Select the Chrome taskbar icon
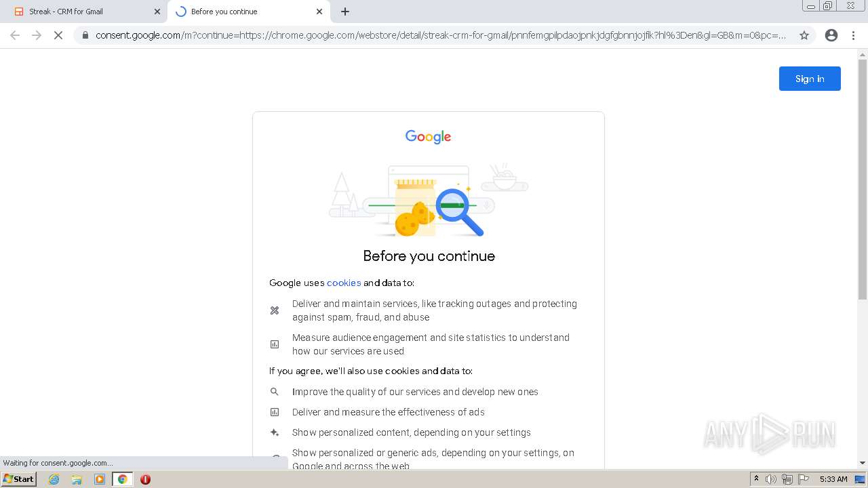The width and height of the screenshot is (868, 488). pos(123,479)
